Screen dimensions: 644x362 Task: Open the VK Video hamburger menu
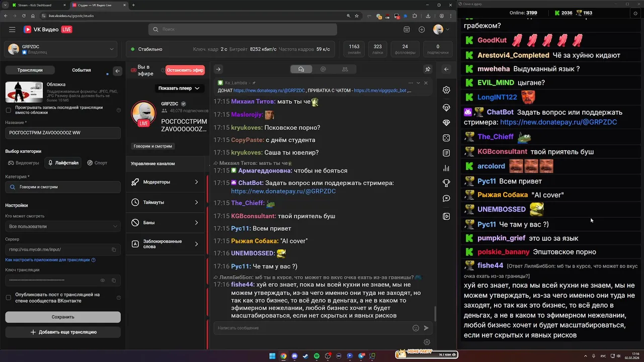point(12,30)
